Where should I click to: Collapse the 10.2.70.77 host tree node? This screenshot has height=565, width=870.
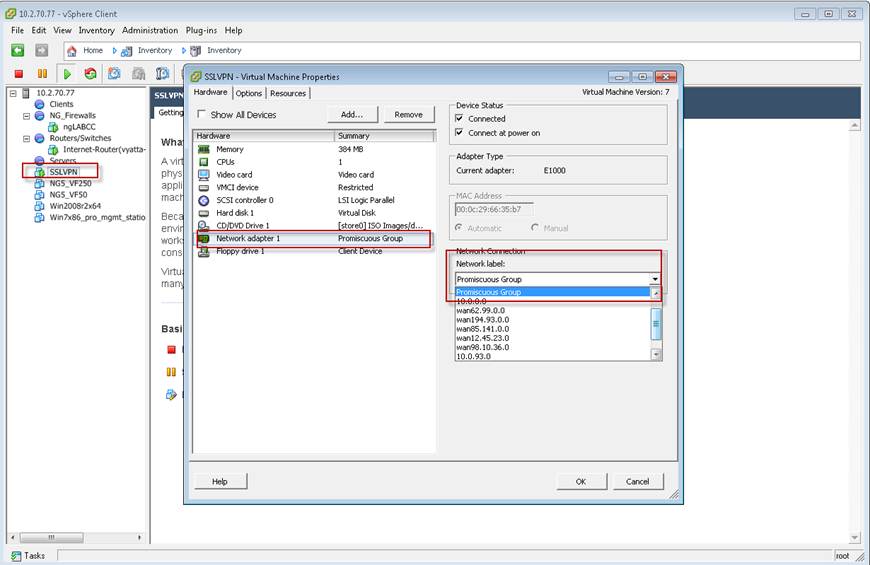tap(13, 93)
